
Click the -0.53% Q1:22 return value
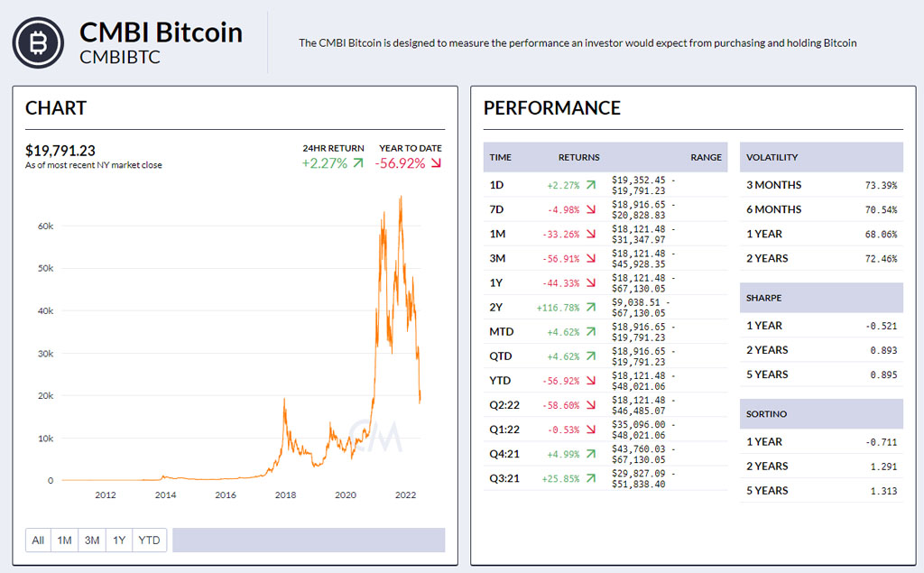tap(563, 430)
